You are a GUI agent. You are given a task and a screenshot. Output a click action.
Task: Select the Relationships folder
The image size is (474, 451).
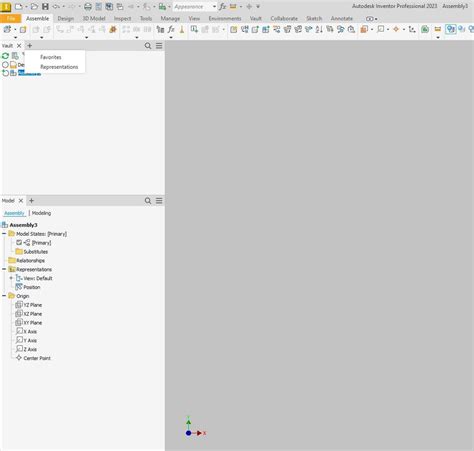pos(30,260)
